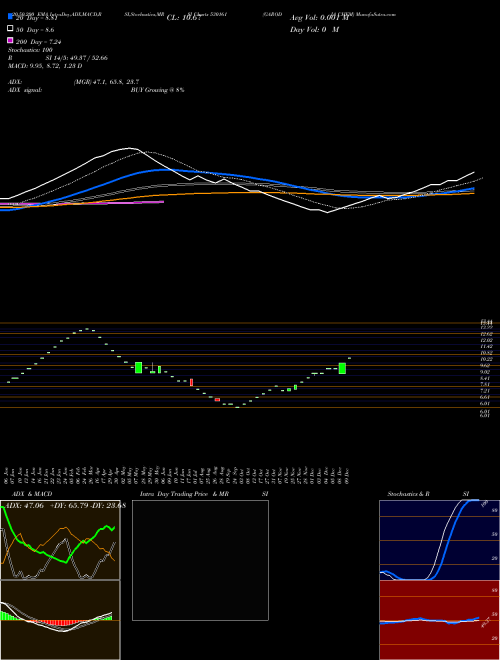Image resolution: width=500 pixels, height=660 pixels.
Task: Click the small red candle at the chart's price low
Action: point(217,399)
